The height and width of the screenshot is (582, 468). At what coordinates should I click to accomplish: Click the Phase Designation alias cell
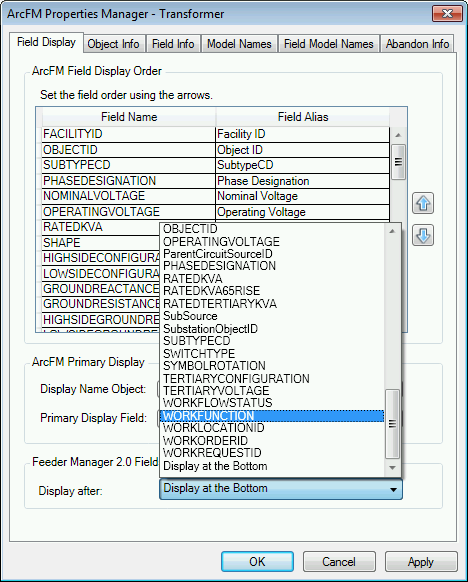pyautogui.click(x=302, y=181)
